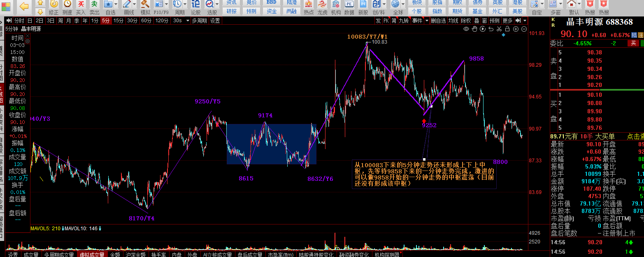This screenshot has width=644, height=257.
Task: Toggle the 窗 window mode button
Action: click(x=484, y=21)
